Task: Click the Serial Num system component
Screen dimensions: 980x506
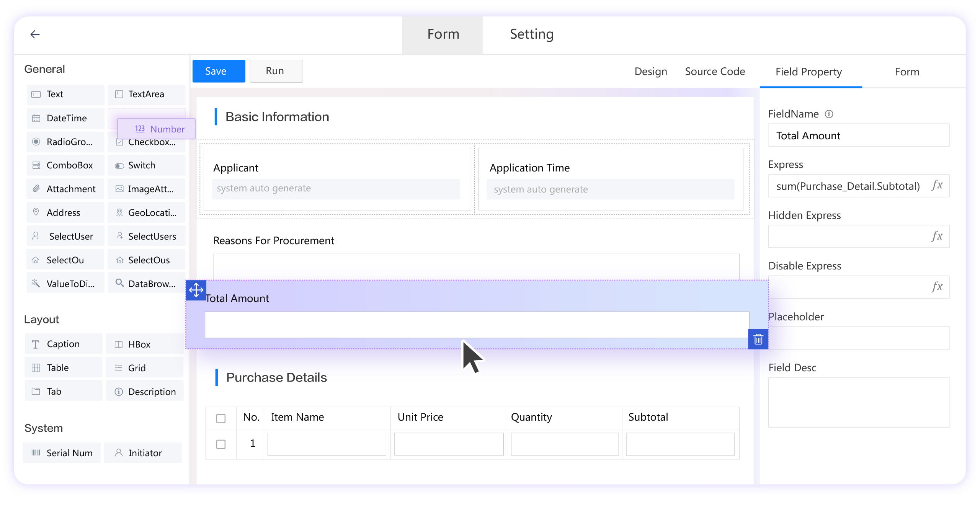Action: point(62,452)
